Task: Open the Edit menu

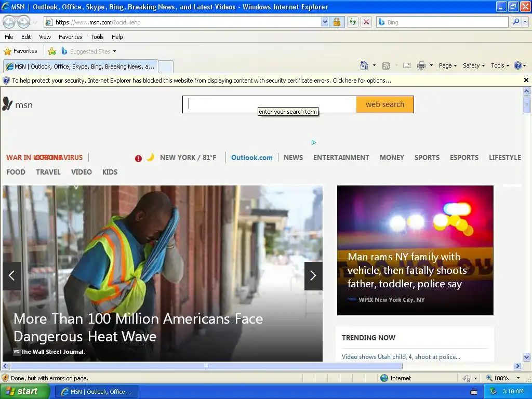Action: pyautogui.click(x=26, y=37)
